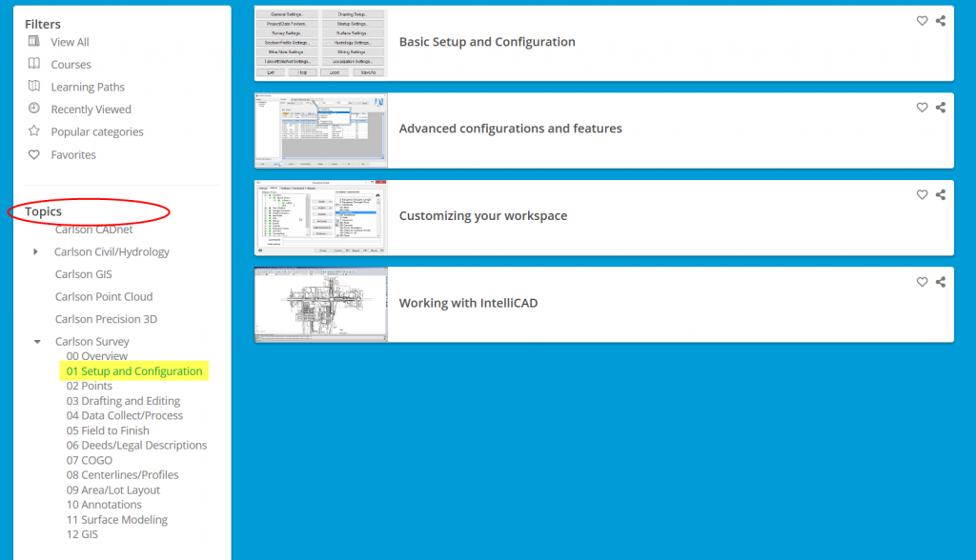Open the Working with IntelliCAD title
This screenshot has width=976, height=560.
click(x=468, y=303)
